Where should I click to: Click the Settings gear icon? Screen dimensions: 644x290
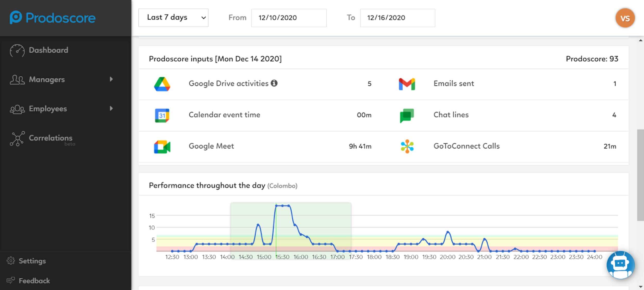point(11,261)
